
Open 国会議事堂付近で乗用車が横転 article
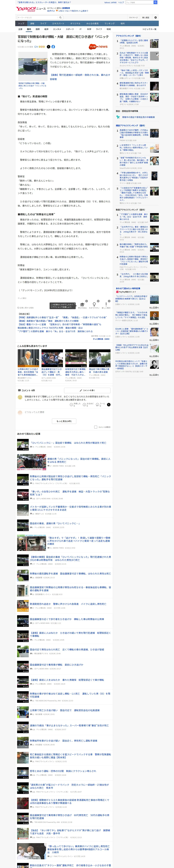click(56, 664)
